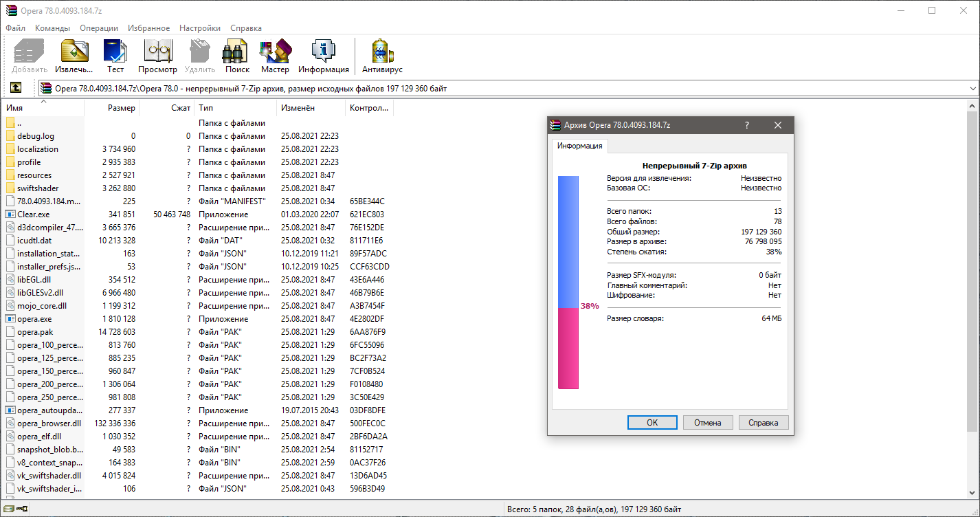
Task: Go up one folder level arrow
Action: pos(15,88)
